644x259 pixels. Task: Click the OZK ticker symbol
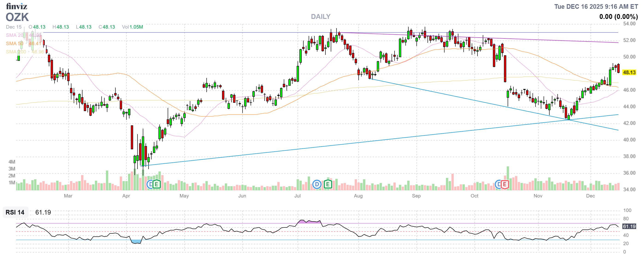click(17, 17)
